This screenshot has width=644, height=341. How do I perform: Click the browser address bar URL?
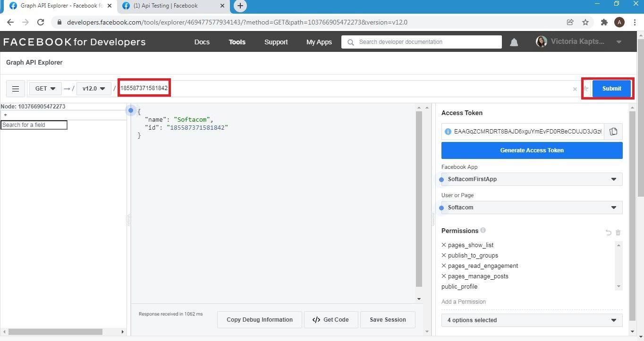coord(237,22)
